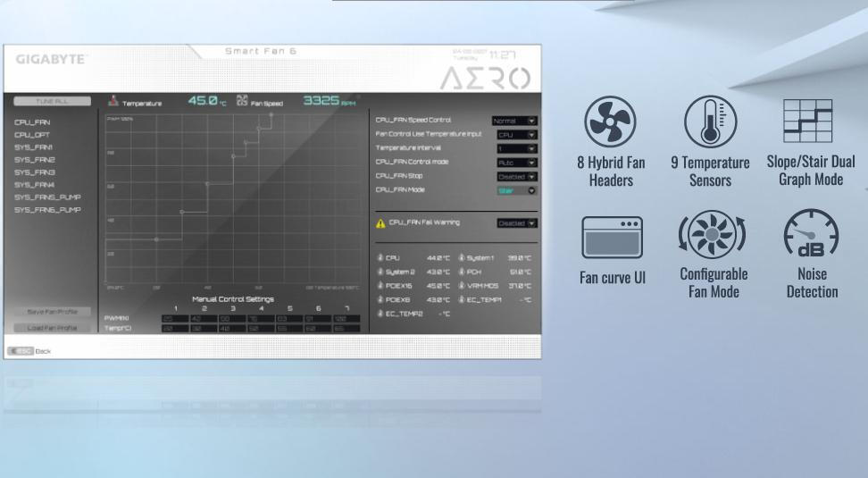This screenshot has height=478, width=868.
Task: Open the CPU_FAN Stop dropdown
Action: point(516,177)
